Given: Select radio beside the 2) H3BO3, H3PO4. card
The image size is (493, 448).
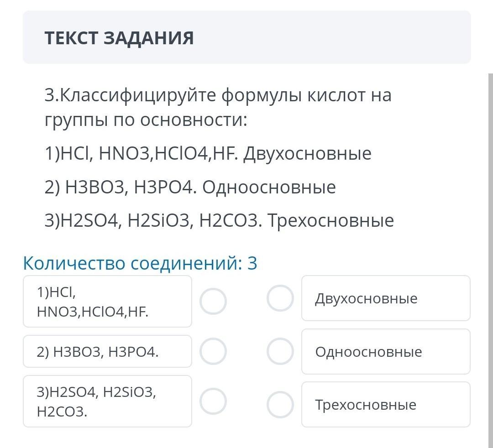Looking at the screenshot, I should tap(213, 351).
